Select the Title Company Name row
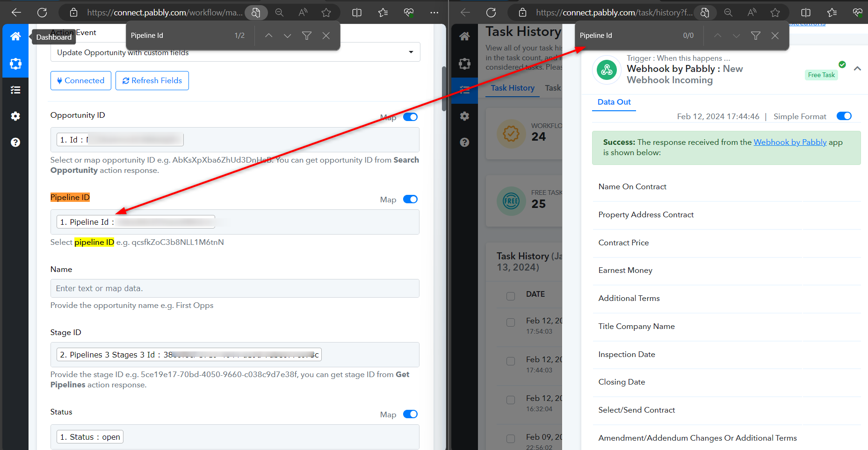 [x=726, y=327]
